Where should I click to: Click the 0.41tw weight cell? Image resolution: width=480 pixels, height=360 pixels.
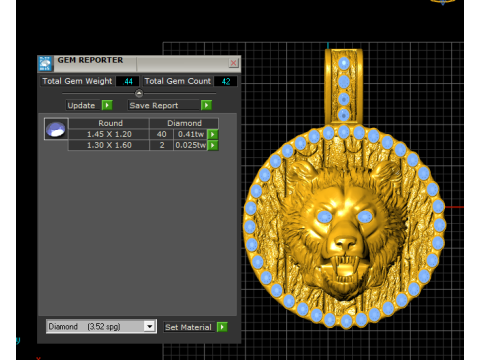(x=191, y=134)
